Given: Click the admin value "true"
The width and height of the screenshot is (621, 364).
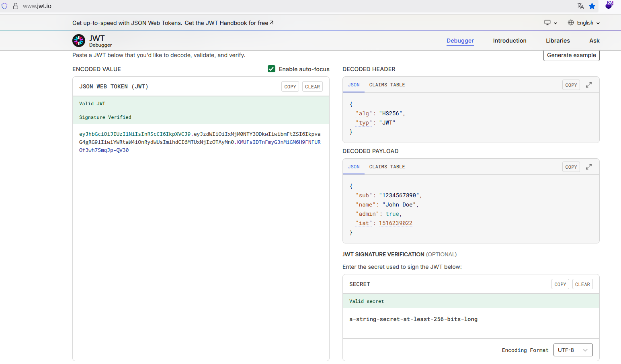Looking at the screenshot, I should 392,214.
